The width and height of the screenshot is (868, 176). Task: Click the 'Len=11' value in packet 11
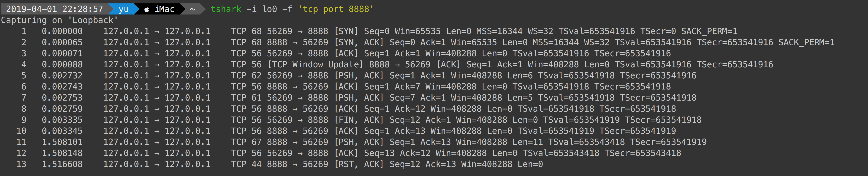pyautogui.click(x=528, y=142)
